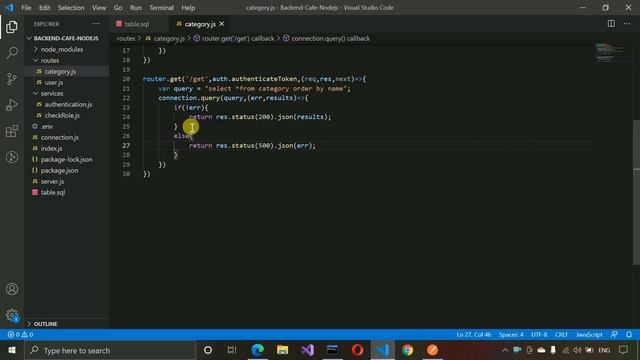Screen dimensions: 640x360
Task: Split the editor to the right
Action: pyautogui.click(x=611, y=24)
